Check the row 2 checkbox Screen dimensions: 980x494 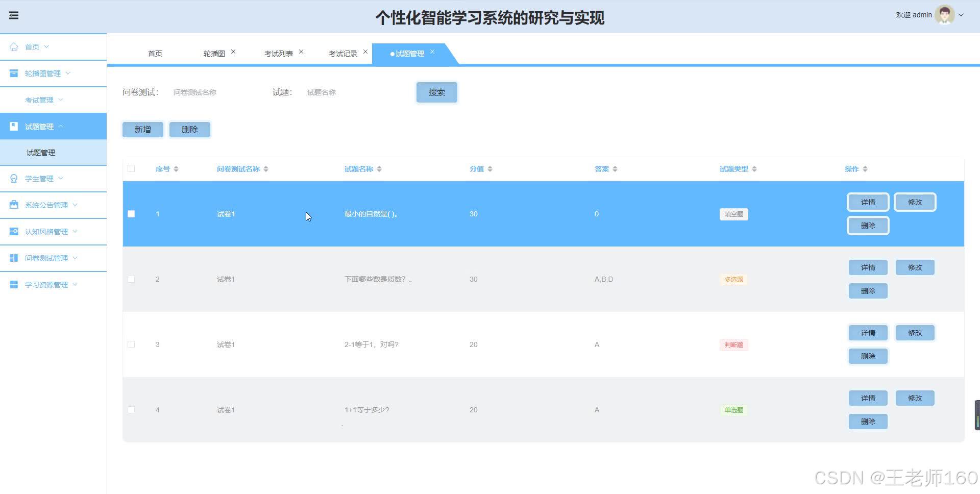pos(131,279)
